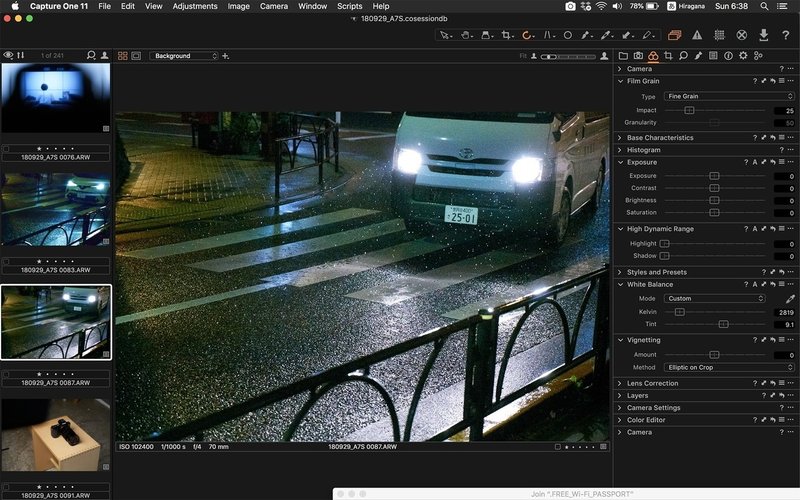Click the Wi-Fi status icon
800x500 pixels.
(602, 6)
